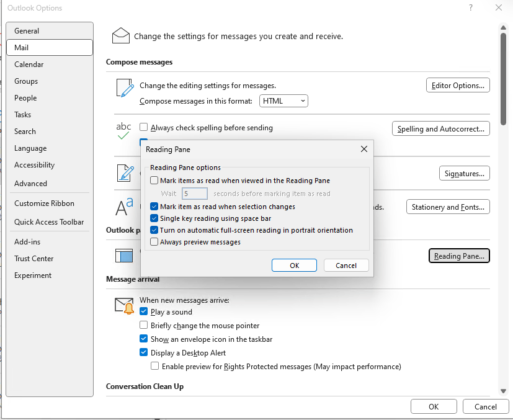
Task: Go to Groups options
Action: (x=50, y=81)
